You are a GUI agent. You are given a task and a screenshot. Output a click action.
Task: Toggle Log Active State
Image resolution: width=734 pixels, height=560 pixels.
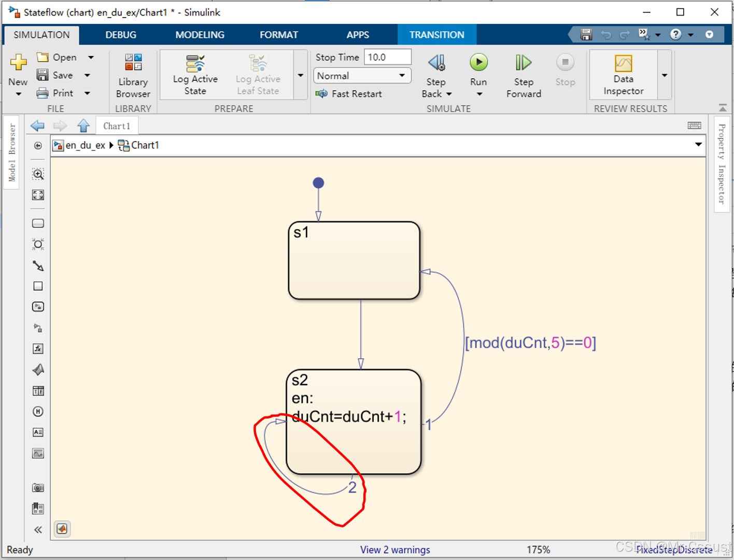(195, 76)
